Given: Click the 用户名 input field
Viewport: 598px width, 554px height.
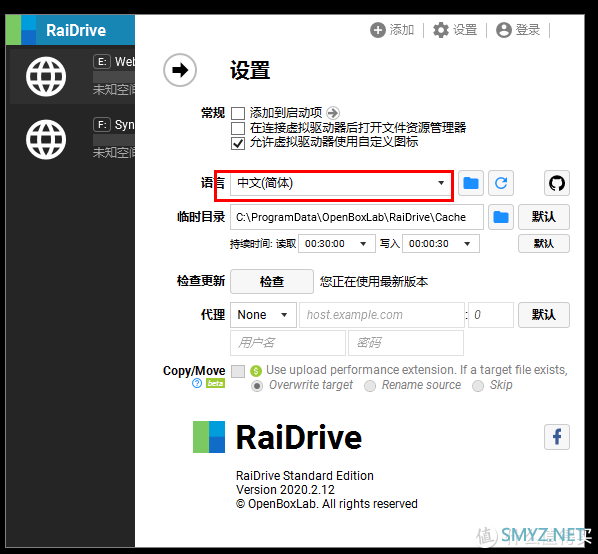Looking at the screenshot, I should pos(288,343).
